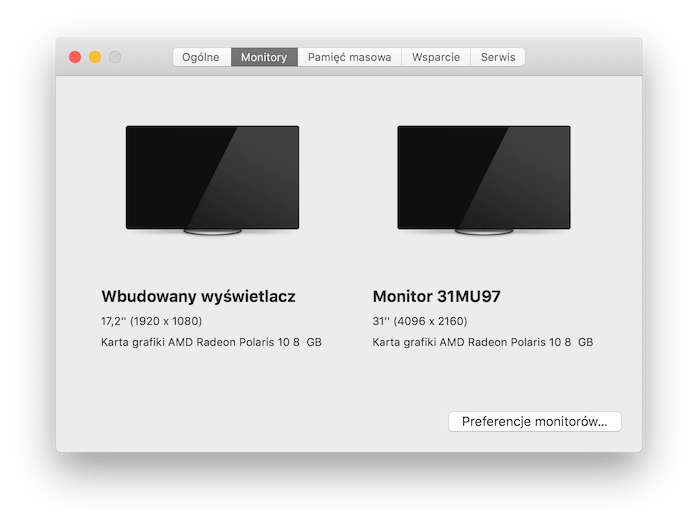Open the Serwis tab
Image resolution: width=698 pixels, height=526 pixels.
point(498,57)
